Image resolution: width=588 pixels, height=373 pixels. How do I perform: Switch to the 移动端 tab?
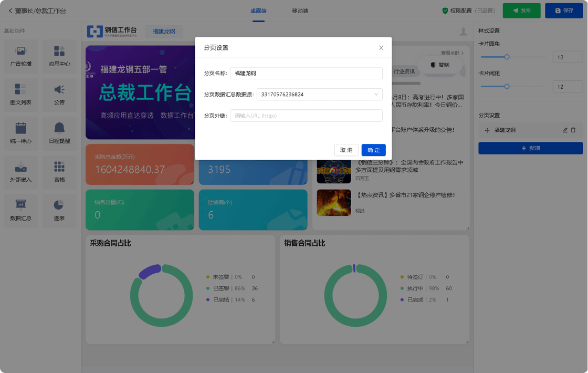coord(300,11)
